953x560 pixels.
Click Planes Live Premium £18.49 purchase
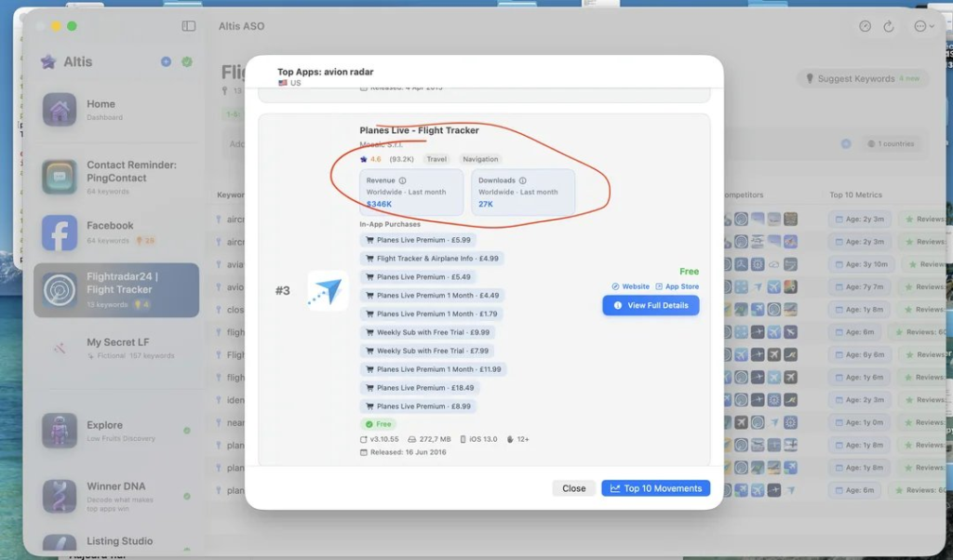[x=420, y=388]
